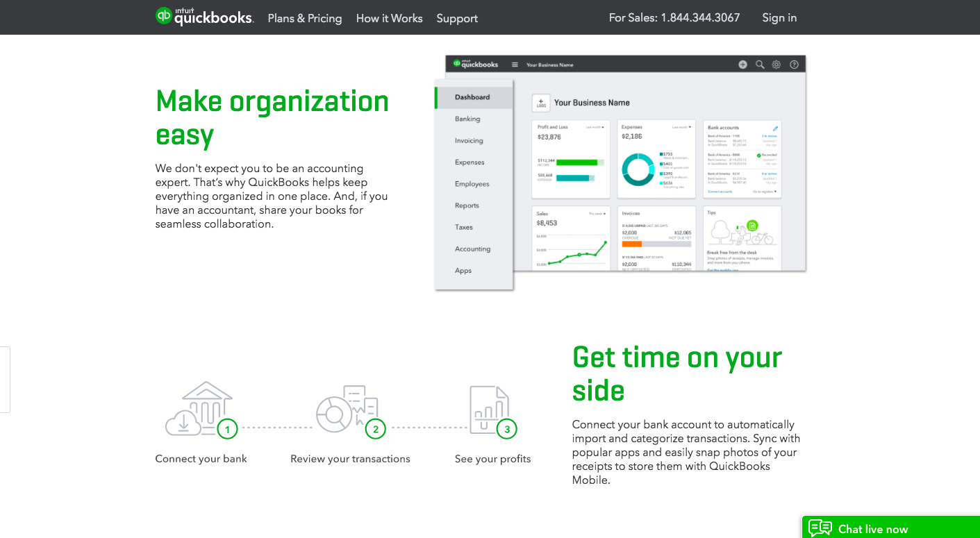Select Expenses in the preview sidebar
980x538 pixels.
pos(470,162)
